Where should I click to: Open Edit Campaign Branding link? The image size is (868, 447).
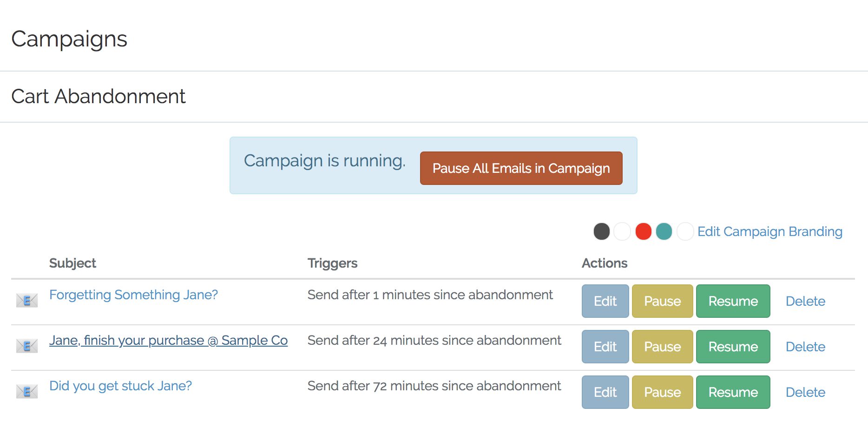tap(770, 231)
